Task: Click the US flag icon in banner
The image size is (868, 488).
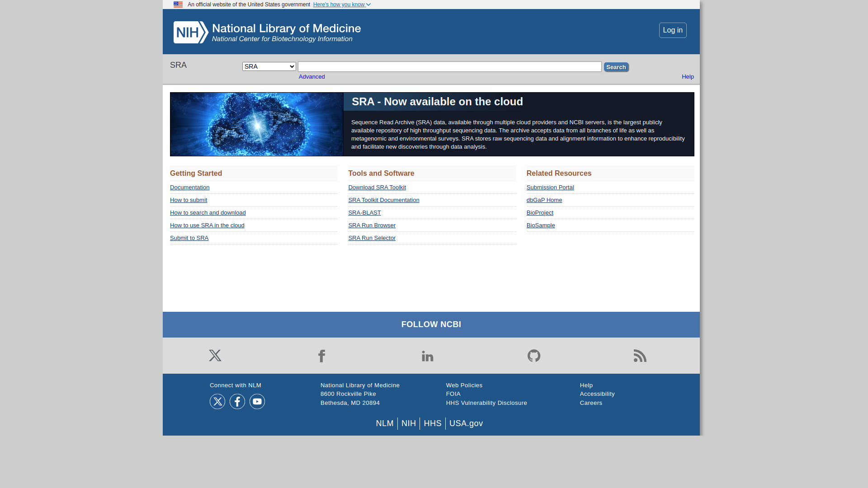Action: (178, 5)
